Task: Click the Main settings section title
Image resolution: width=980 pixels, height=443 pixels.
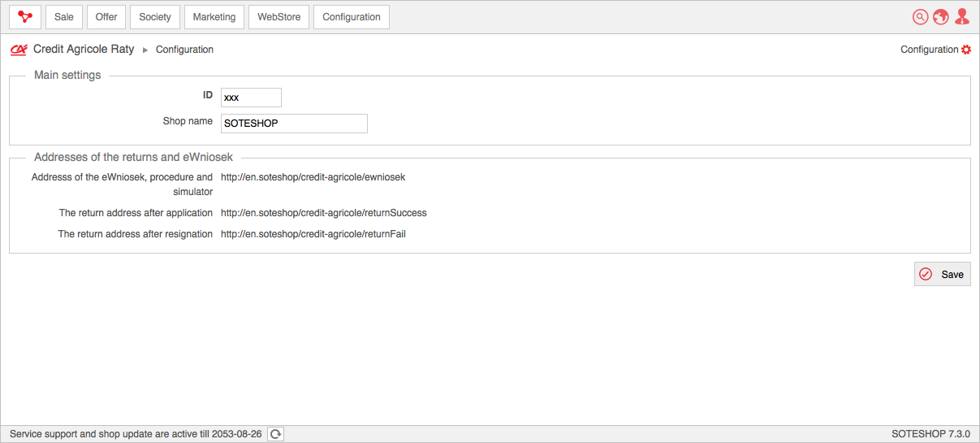Action: pos(67,75)
